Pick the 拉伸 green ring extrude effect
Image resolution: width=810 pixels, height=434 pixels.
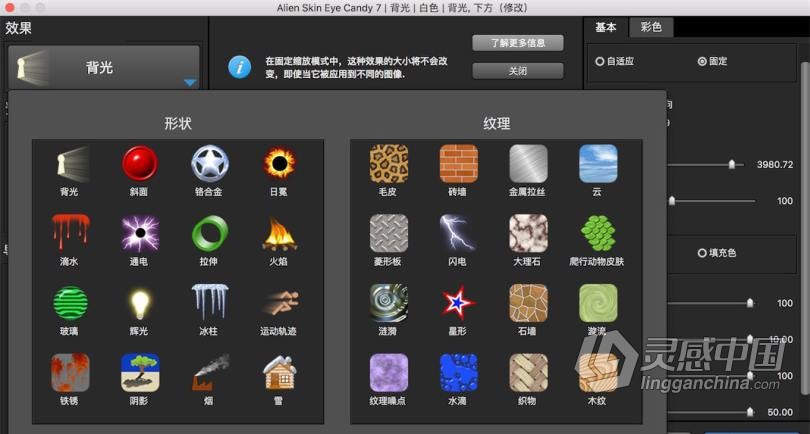point(209,234)
